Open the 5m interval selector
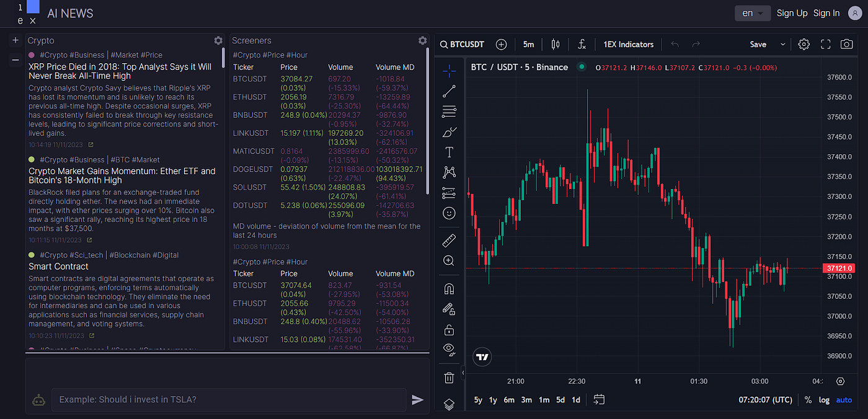This screenshot has width=868, height=419. (x=528, y=44)
